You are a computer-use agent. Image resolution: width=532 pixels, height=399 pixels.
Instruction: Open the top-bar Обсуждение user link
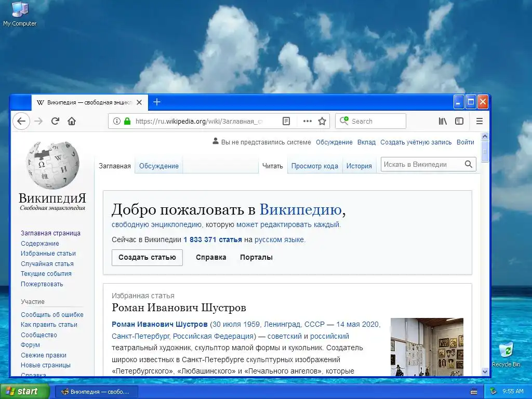point(334,142)
